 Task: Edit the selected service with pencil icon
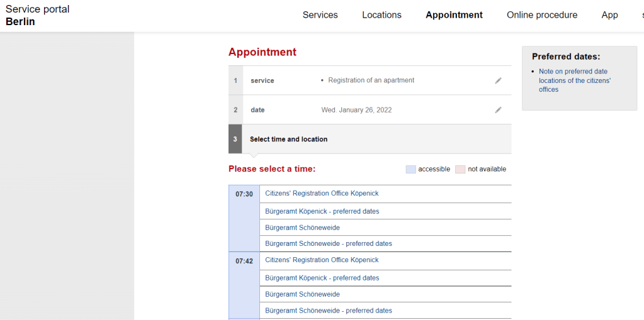(498, 80)
